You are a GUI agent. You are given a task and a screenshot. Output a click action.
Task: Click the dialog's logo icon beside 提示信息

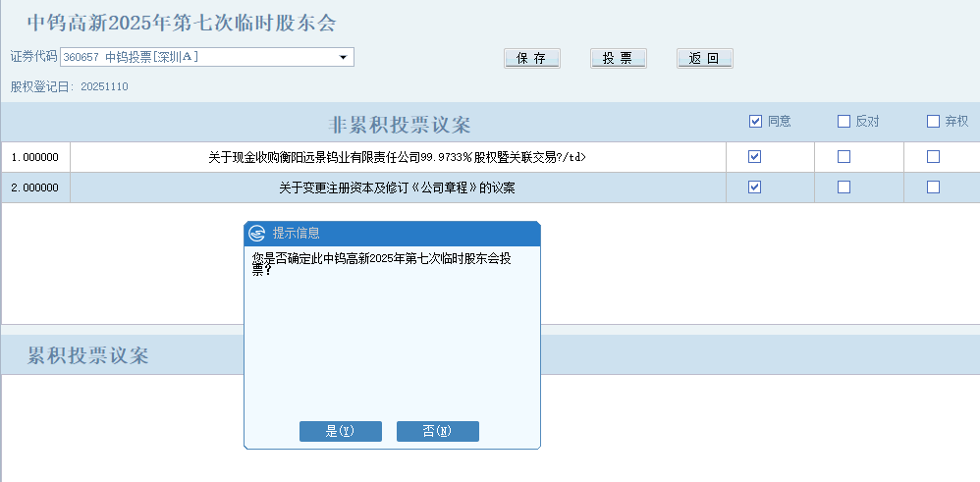tap(257, 234)
